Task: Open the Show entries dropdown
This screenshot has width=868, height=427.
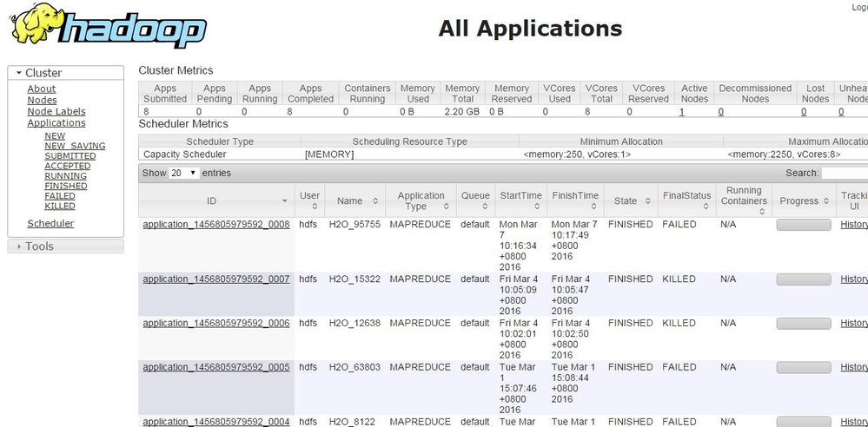Action: coord(184,173)
